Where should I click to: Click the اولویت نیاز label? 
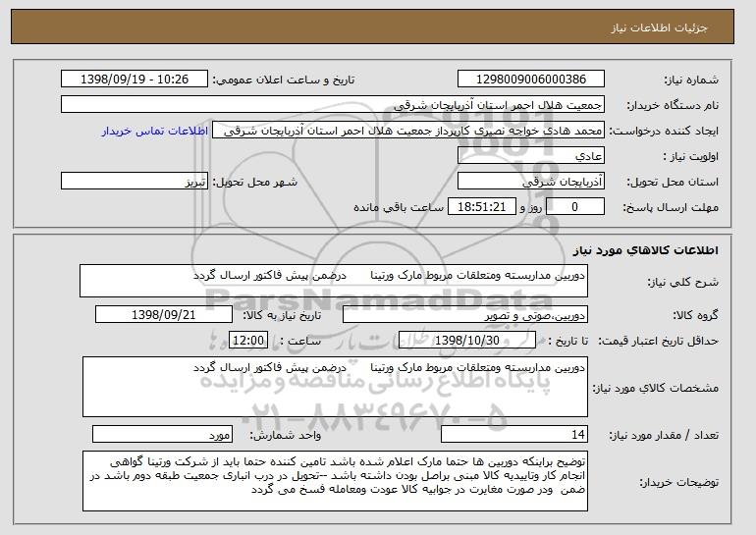coord(690,157)
